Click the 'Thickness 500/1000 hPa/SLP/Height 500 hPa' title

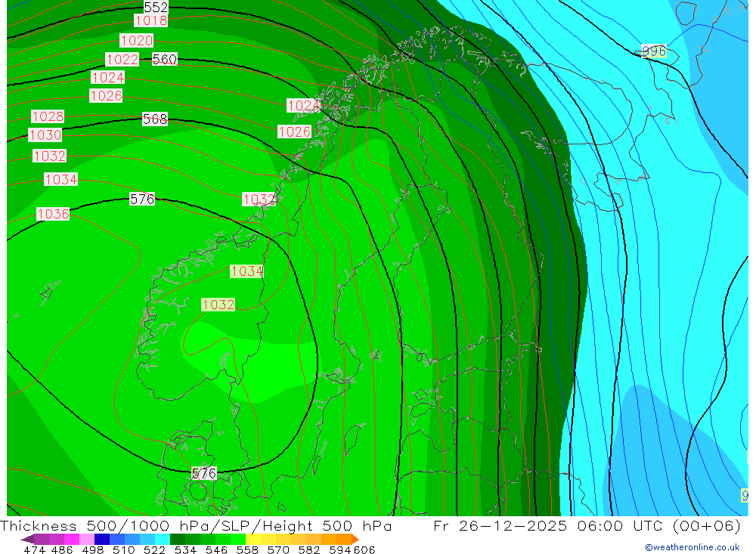(196, 525)
